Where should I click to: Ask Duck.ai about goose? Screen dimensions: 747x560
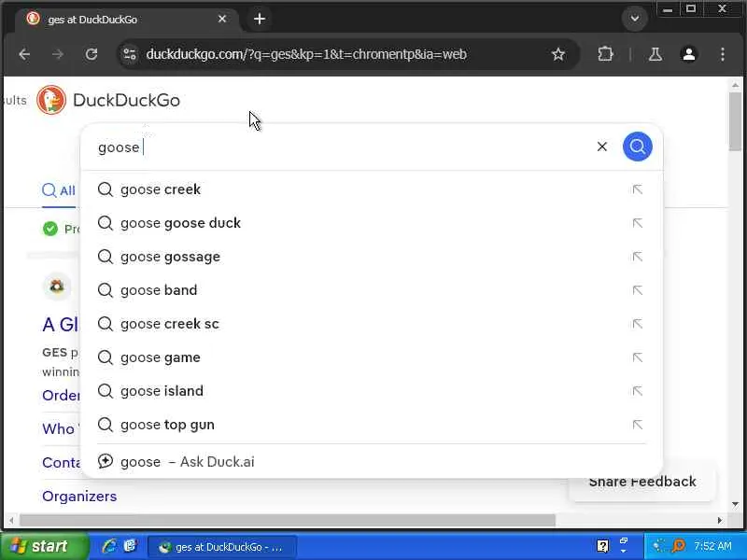372,461
